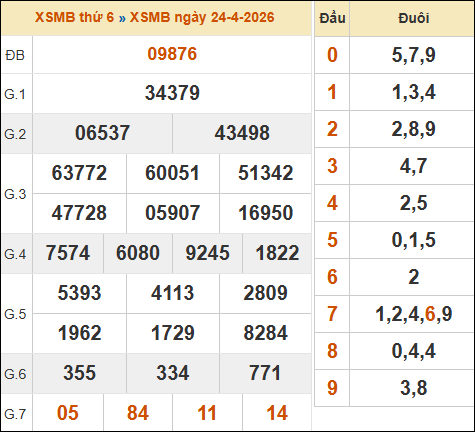Click the G.4 number 9245
475x432 pixels.
(x=207, y=253)
